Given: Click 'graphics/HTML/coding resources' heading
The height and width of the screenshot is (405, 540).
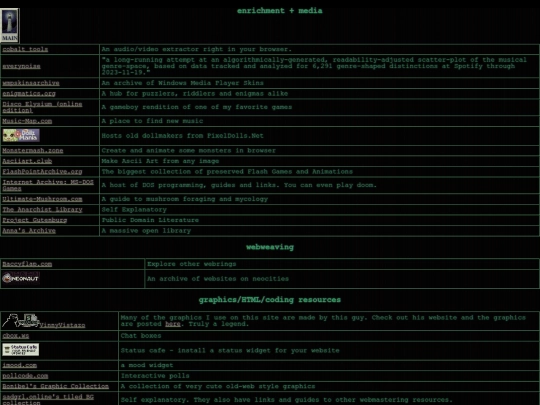Looking at the screenshot, I should point(270,299).
